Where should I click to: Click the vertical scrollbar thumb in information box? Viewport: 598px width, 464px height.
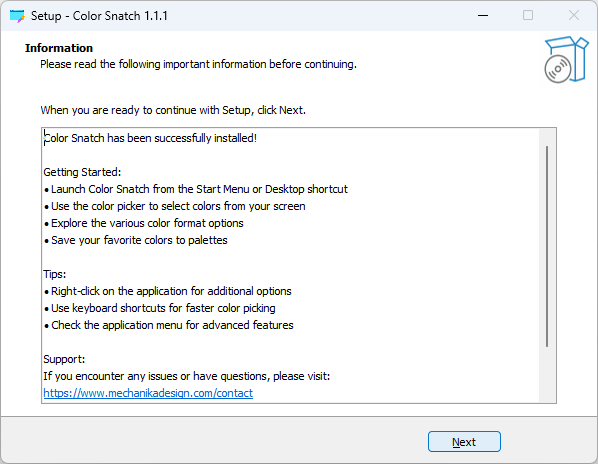click(x=547, y=246)
